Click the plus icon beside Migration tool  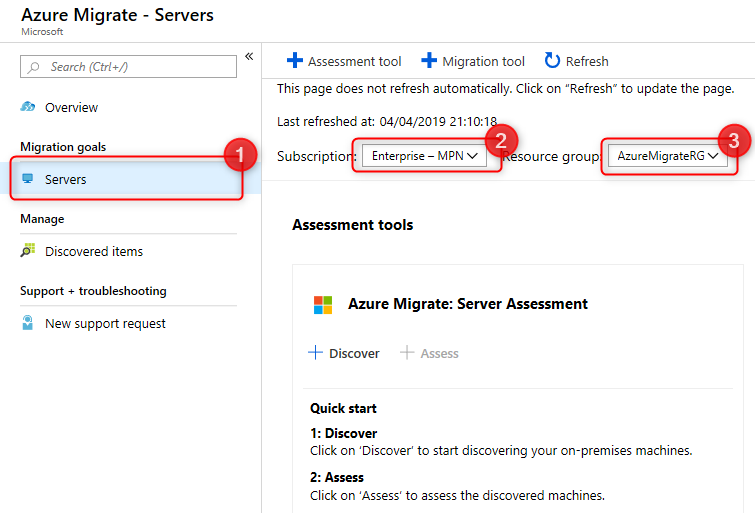tap(429, 61)
